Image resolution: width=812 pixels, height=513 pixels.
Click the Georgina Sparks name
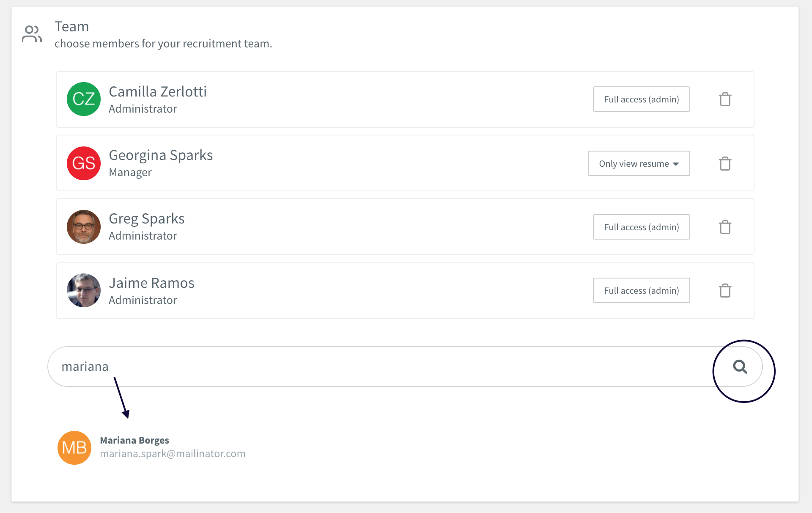[161, 155]
